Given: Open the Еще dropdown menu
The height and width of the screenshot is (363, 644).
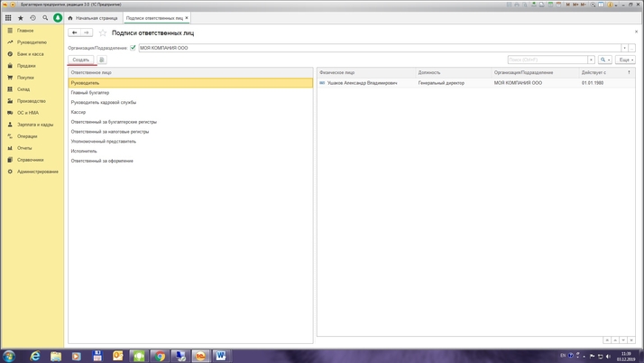Looking at the screenshot, I should coord(625,60).
